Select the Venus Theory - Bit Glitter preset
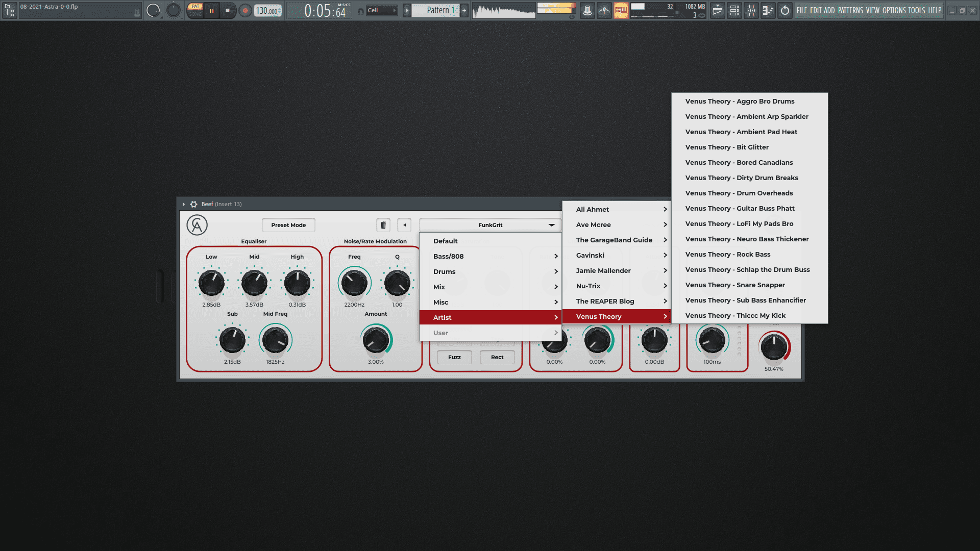 [750, 147]
